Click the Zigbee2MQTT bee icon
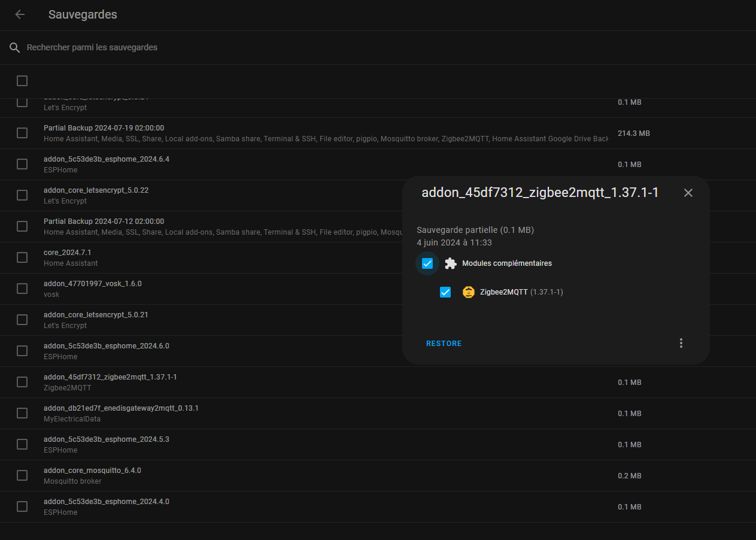Viewport: 756px width, 540px height. tap(469, 292)
